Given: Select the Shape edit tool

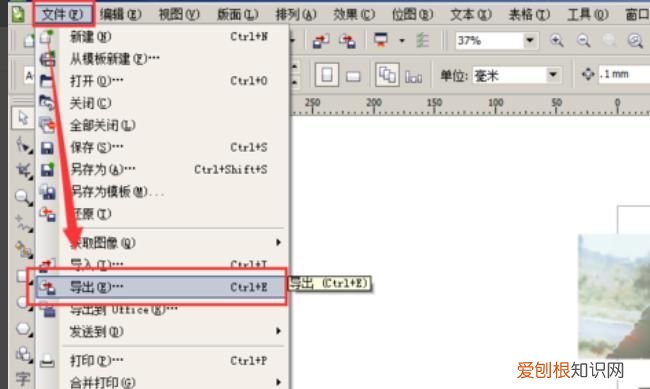Looking at the screenshot, I should [23, 146].
